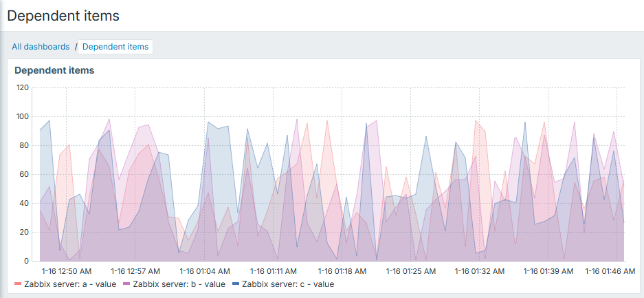Screen dimensions: 644x298
Task: Click the 1-16 01:32 AM time label
Action: pyautogui.click(x=479, y=272)
